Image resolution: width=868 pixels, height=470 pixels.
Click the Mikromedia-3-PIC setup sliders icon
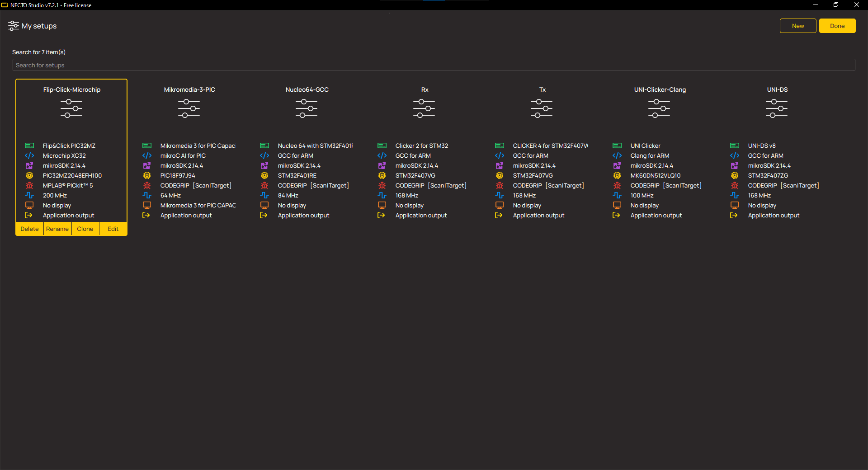[189, 108]
